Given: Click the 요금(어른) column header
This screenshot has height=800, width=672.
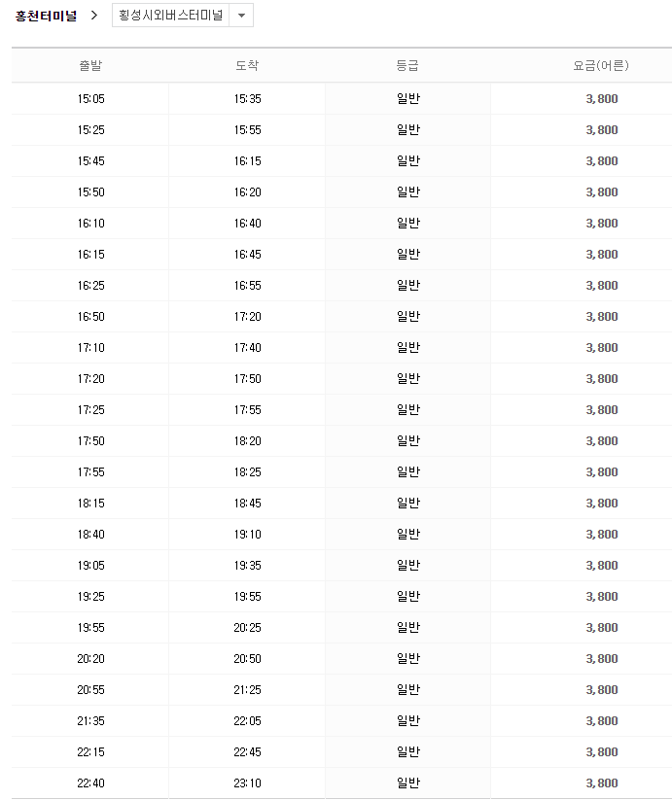Looking at the screenshot, I should point(601,66).
